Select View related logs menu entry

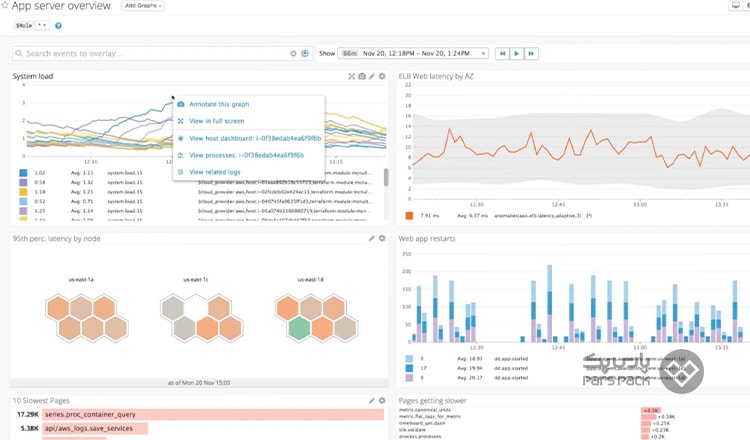tap(215, 172)
